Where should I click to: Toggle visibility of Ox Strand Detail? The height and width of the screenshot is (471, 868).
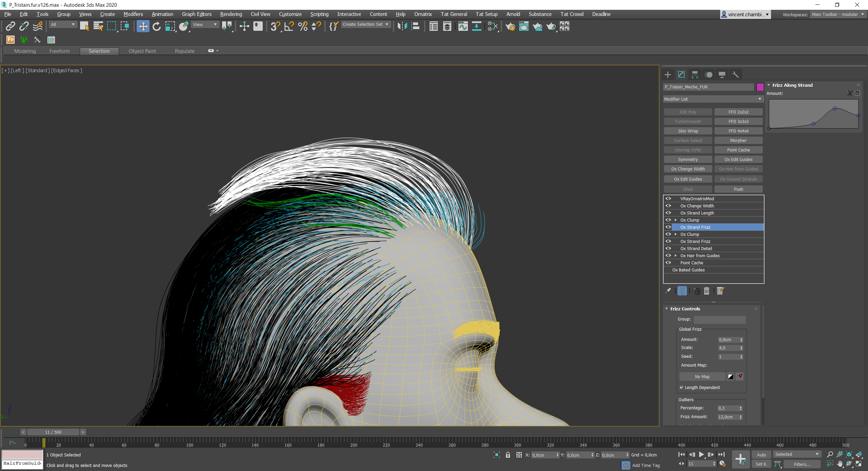click(668, 248)
